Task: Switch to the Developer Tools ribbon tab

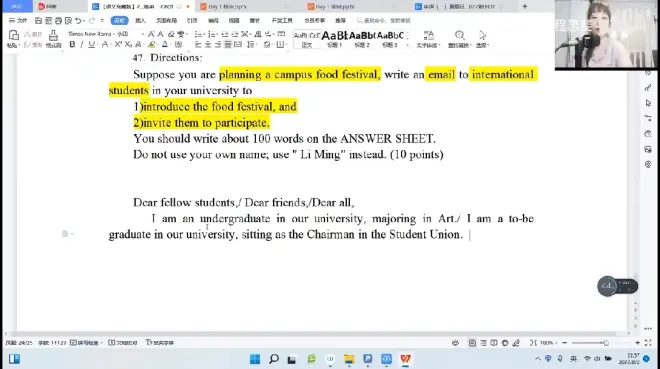Action: coord(282,21)
